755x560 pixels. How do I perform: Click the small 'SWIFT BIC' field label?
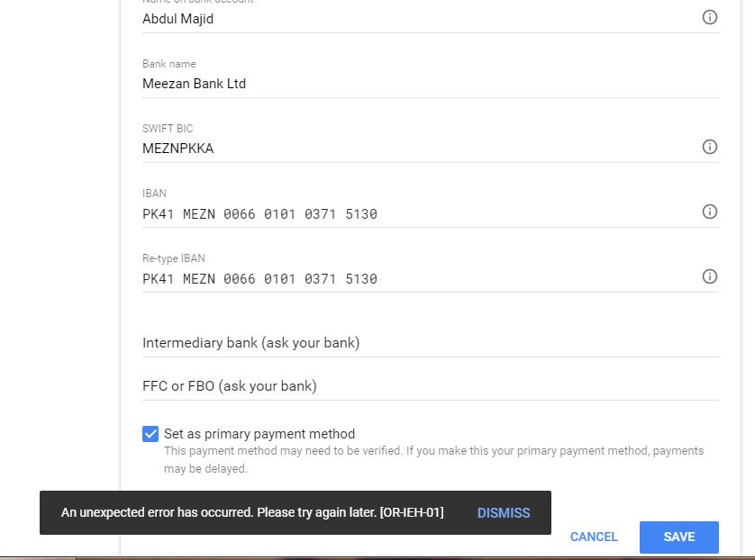pos(168,129)
